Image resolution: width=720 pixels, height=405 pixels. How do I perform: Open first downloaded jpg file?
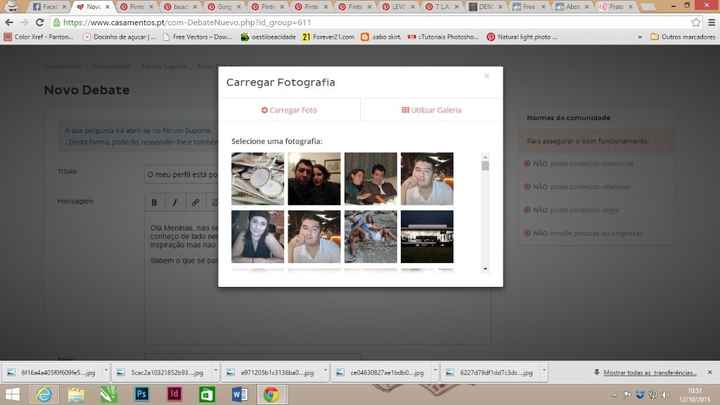coord(52,373)
